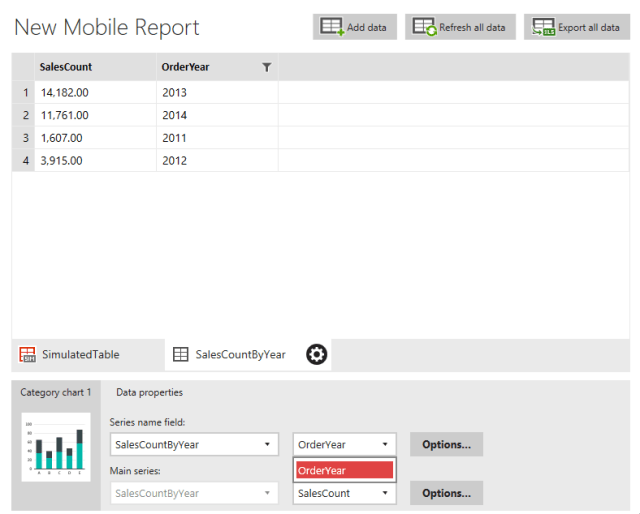Click the 2014 OrderYear cell
The image size is (640, 514).
[x=174, y=115]
